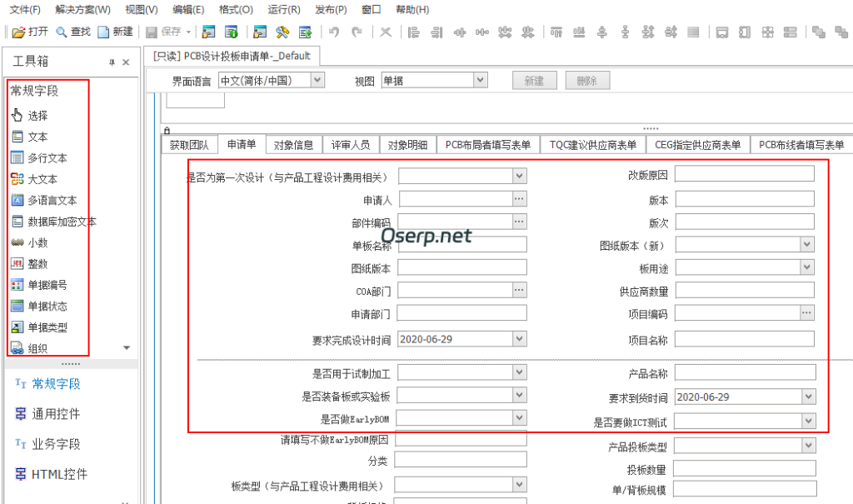Select the 多语言文本 multilingual text control
This screenshot has height=504, width=853.
(x=45, y=198)
